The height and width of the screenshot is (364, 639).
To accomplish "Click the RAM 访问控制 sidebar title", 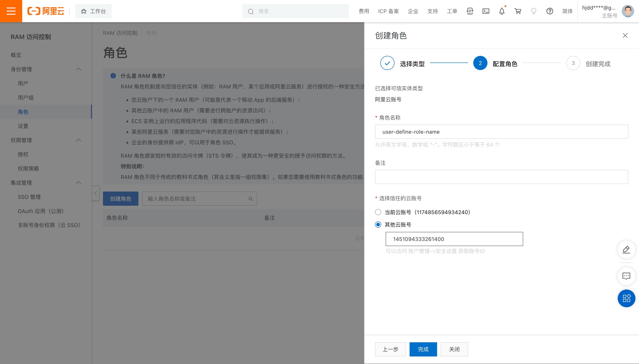I will point(31,37).
